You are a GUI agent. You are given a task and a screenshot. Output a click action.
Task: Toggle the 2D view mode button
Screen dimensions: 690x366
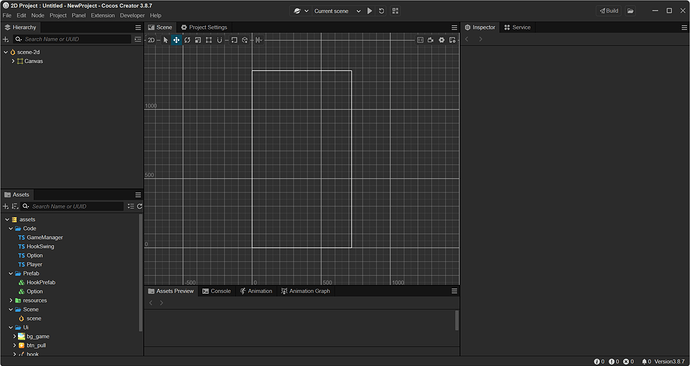click(x=151, y=40)
